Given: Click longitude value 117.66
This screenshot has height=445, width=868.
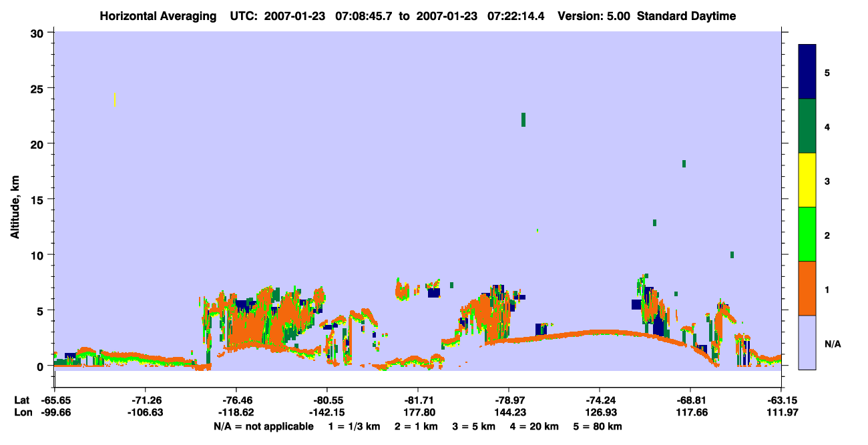Looking at the screenshot, I should (x=690, y=413).
